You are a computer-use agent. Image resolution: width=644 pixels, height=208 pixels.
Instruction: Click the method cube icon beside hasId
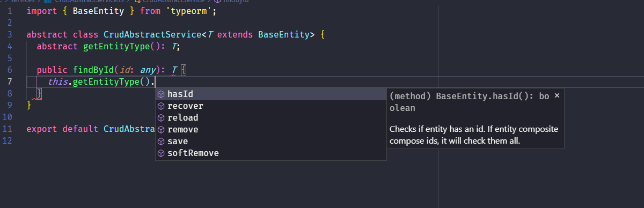click(161, 94)
